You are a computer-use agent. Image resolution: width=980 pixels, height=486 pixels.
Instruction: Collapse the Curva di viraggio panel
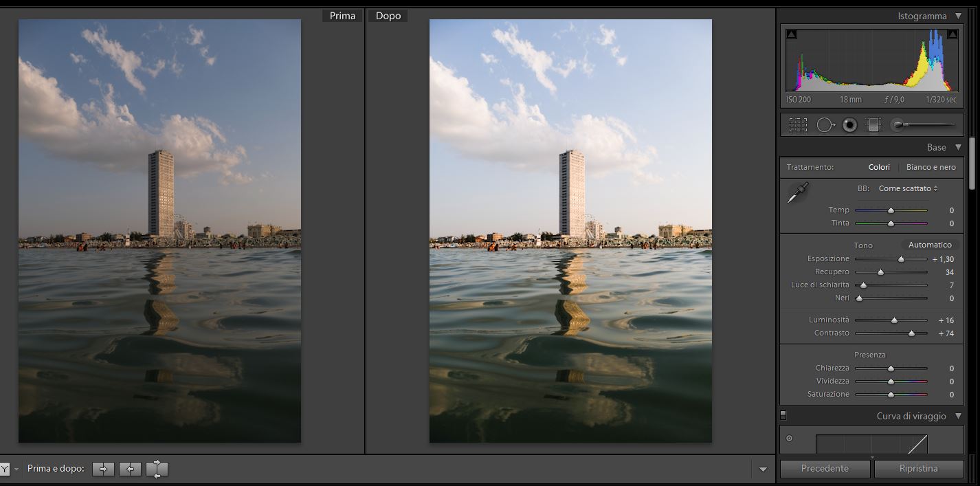click(958, 416)
